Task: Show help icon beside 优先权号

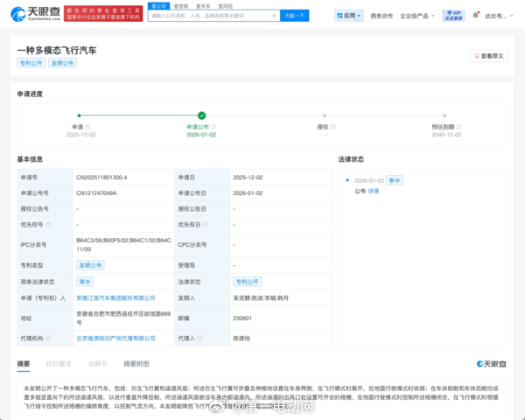Action: 48,224
